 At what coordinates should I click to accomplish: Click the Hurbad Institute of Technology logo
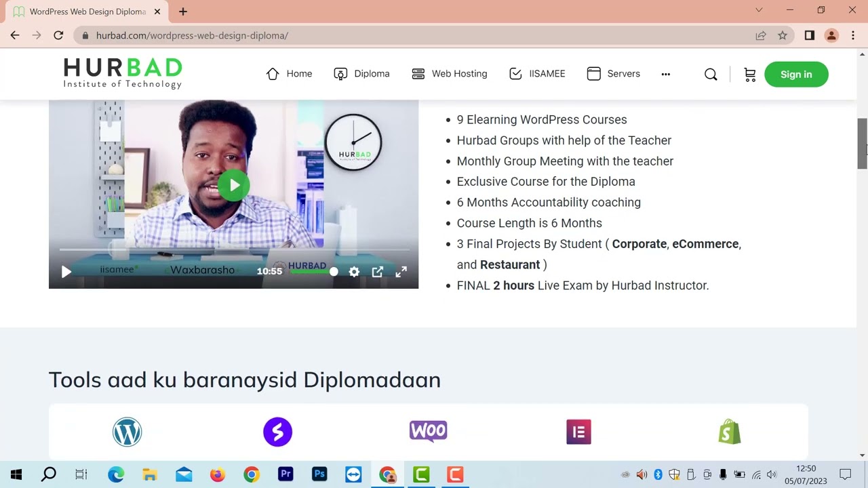click(x=123, y=73)
